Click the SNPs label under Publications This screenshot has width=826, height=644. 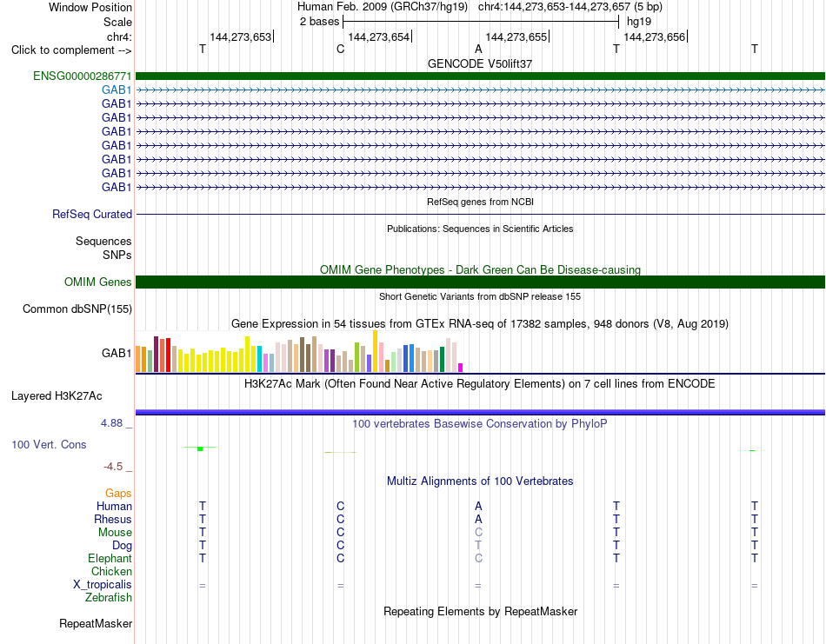(117, 255)
